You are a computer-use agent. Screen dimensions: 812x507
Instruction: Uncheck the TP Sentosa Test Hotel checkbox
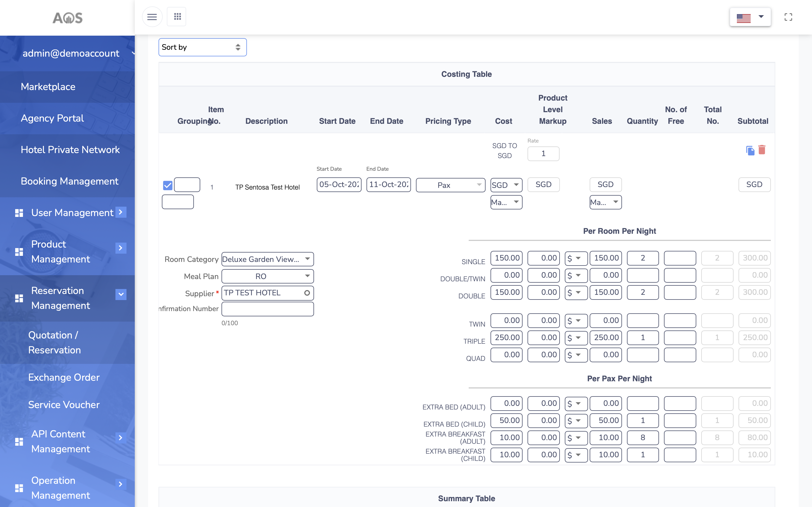(168, 185)
